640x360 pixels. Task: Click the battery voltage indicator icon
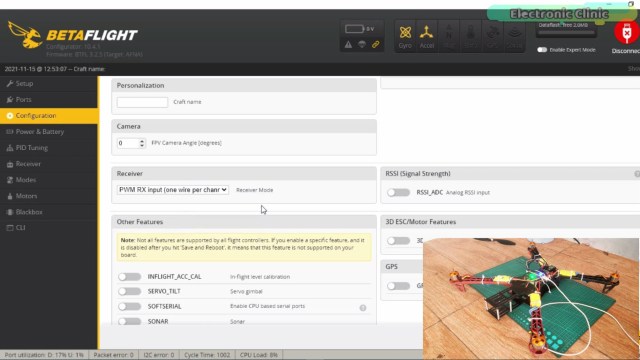tap(354, 29)
